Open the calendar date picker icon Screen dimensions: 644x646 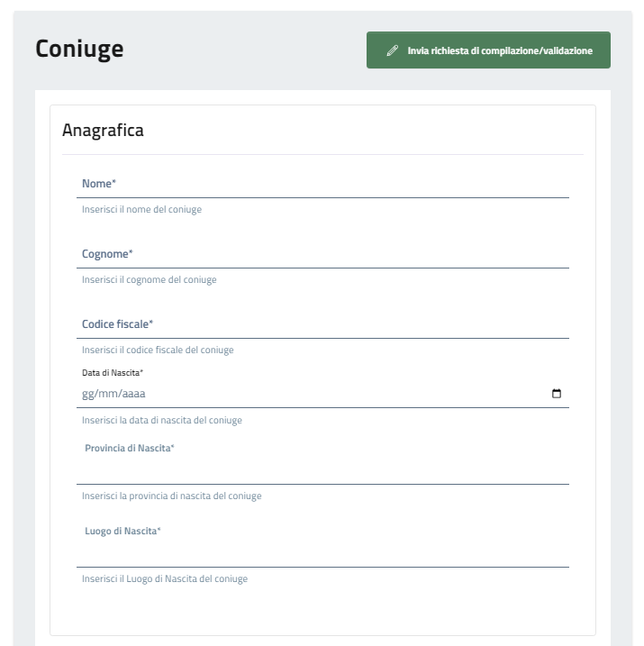(x=556, y=394)
